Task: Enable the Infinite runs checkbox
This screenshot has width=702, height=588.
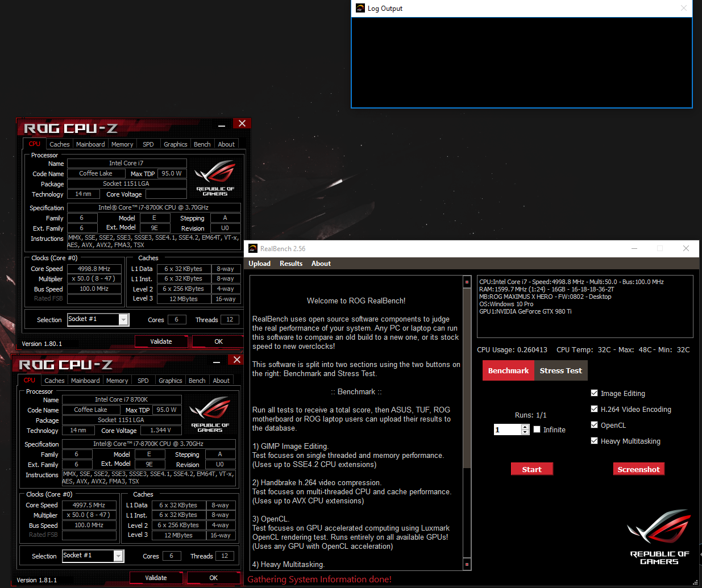Action: point(537,429)
